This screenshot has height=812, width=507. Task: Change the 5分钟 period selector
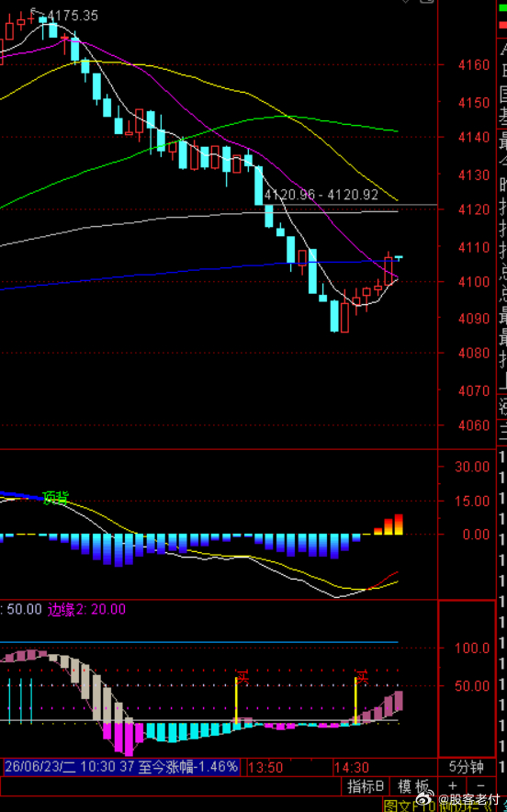pyautogui.click(x=466, y=767)
